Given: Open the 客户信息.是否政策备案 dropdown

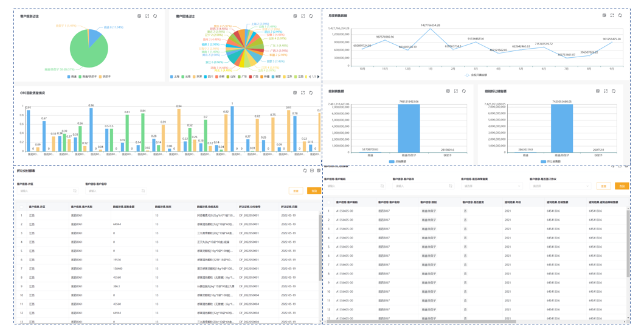Looking at the screenshot, I should 491,186.
